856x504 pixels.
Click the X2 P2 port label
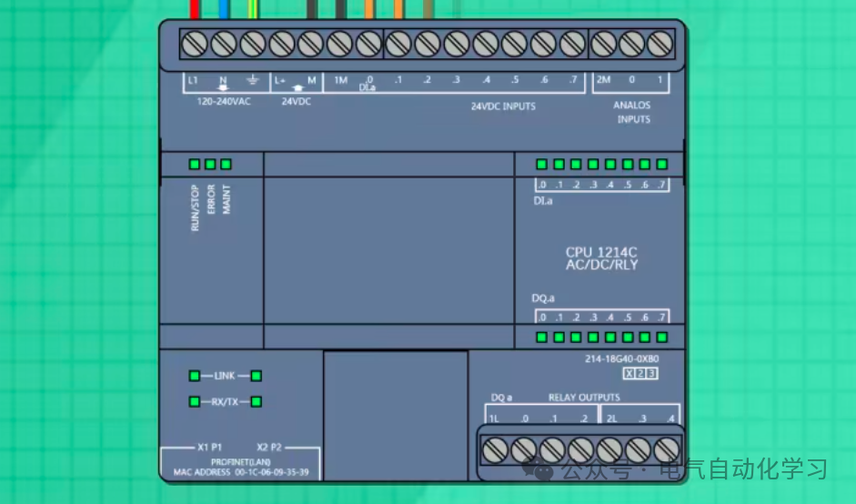[x=269, y=448]
